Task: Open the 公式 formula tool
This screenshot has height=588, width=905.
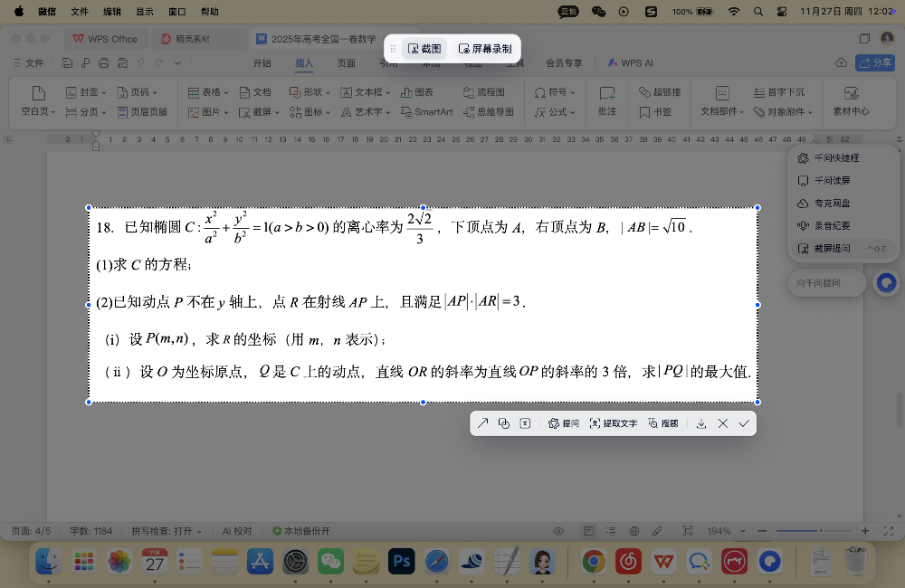Action: (554, 112)
